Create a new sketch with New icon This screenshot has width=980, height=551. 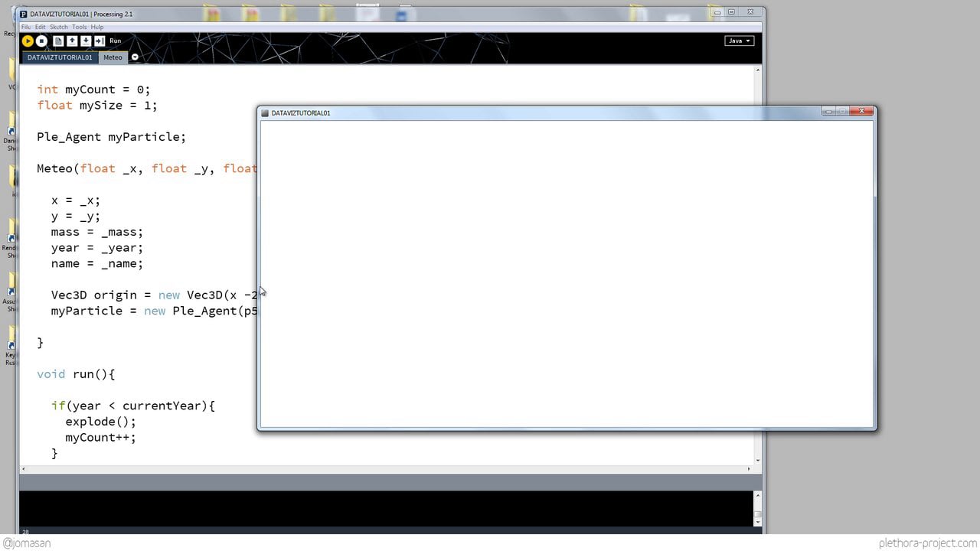(58, 41)
